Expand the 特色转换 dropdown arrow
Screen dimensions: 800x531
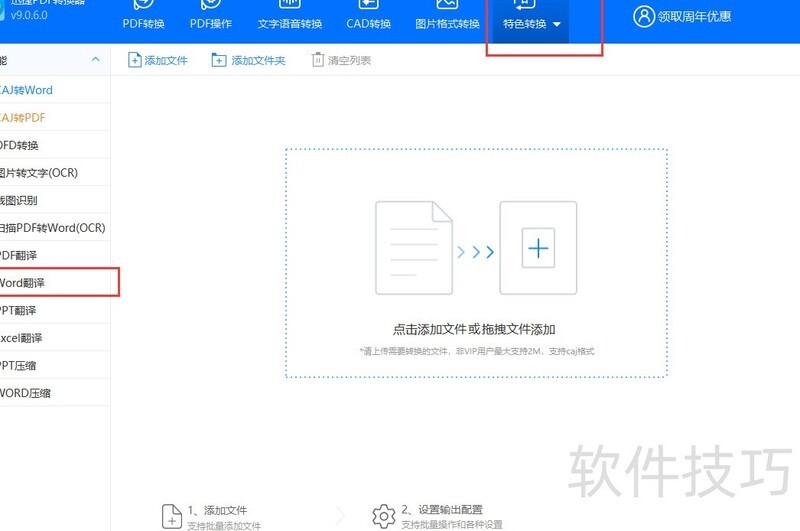click(557, 24)
